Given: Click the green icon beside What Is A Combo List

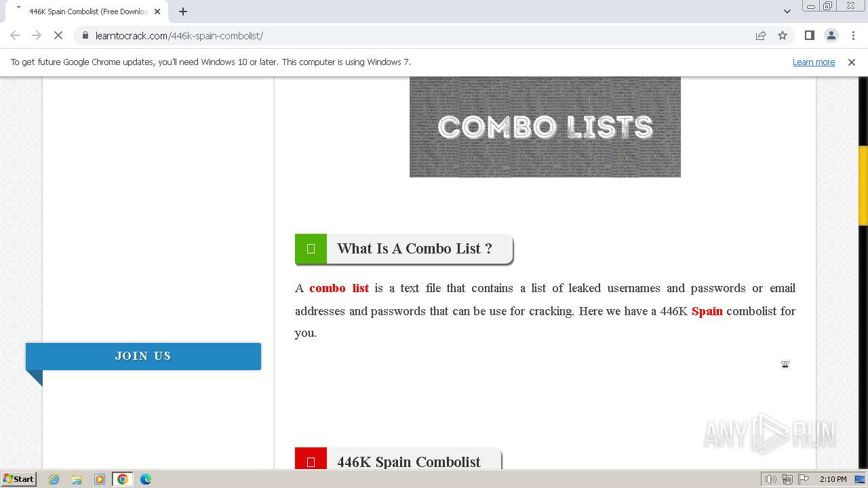Looking at the screenshot, I should coord(311,249).
